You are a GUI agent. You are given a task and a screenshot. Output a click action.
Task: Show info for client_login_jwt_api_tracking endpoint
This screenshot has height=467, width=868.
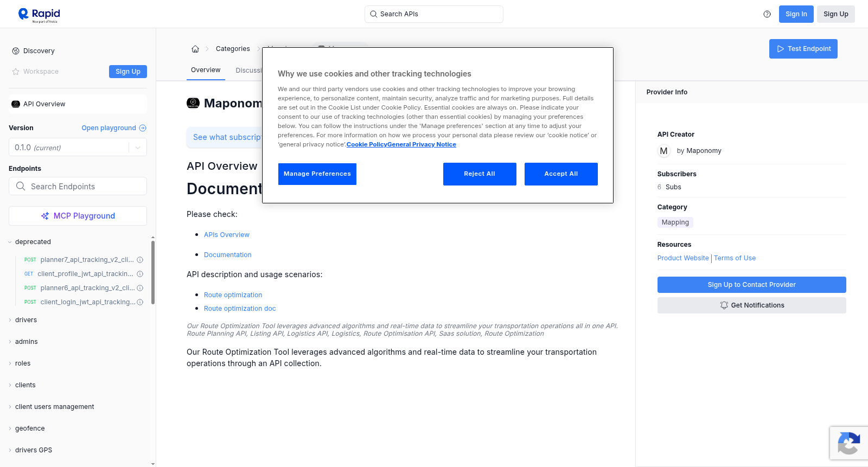point(140,302)
